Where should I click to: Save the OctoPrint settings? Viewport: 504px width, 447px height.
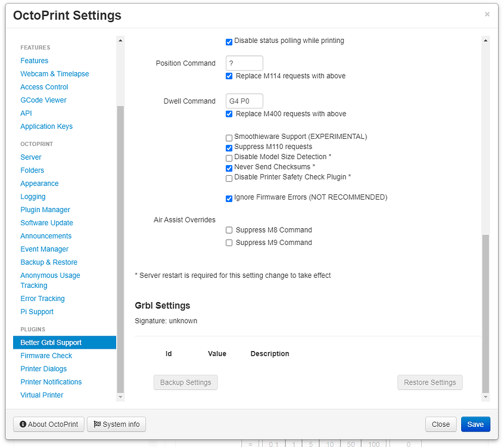coord(475,424)
